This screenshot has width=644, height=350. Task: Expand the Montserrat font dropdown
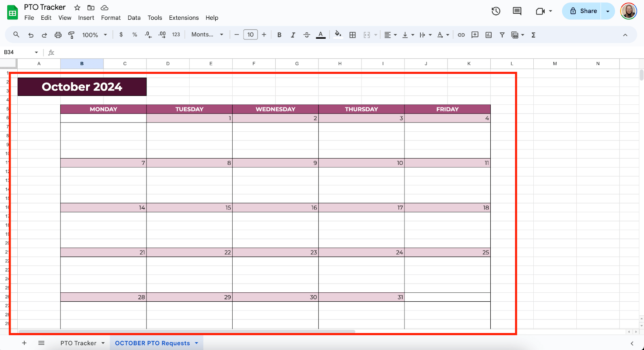[207, 35]
